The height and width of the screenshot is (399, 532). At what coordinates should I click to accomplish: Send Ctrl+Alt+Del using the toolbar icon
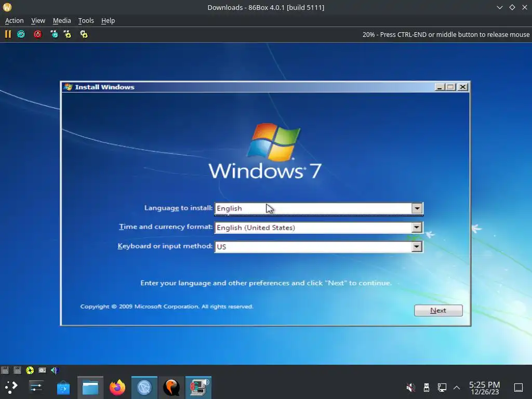[x=54, y=34]
